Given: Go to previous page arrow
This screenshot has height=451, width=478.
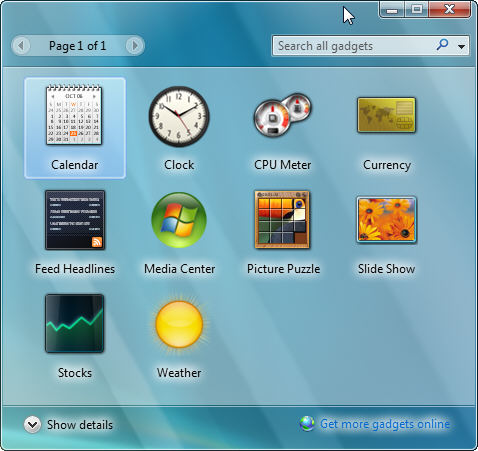Looking at the screenshot, I should [x=21, y=45].
